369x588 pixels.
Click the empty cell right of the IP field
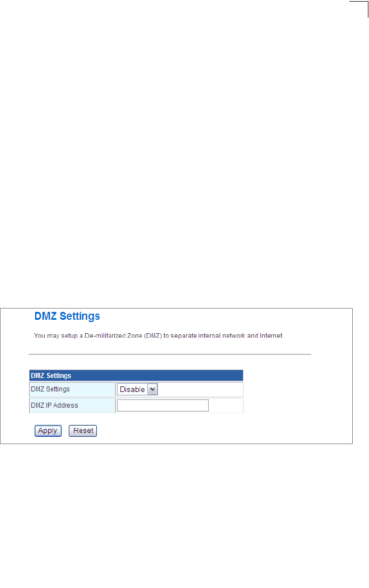pyautogui.click(x=226, y=405)
